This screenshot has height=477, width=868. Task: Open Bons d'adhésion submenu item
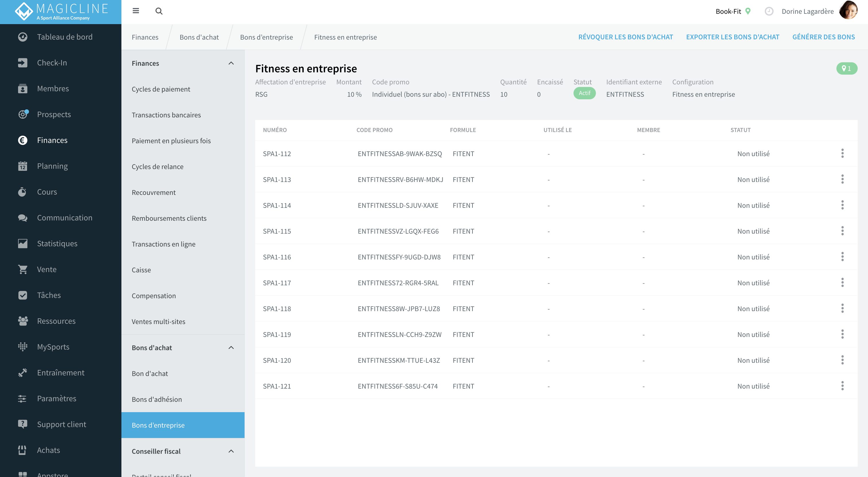pos(183,399)
